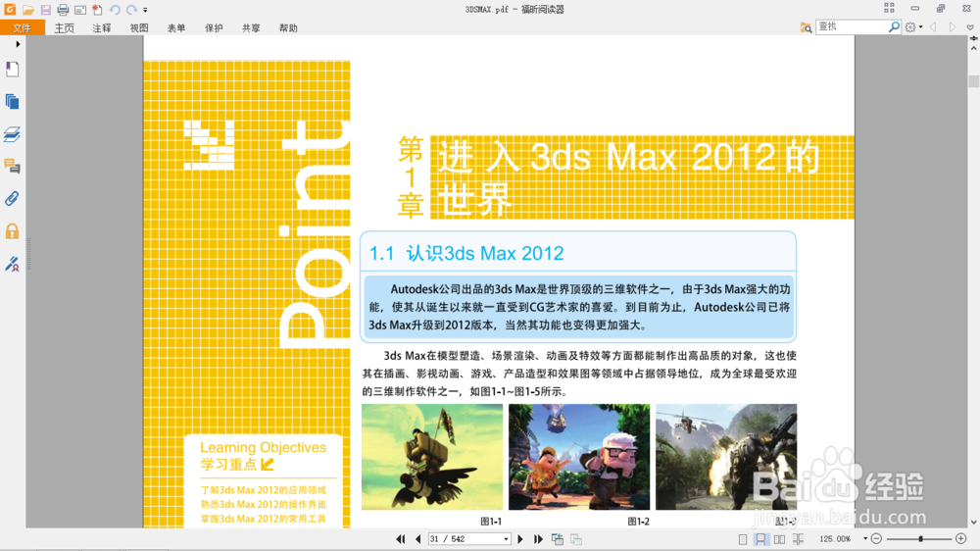Select facing pages view mode
The width and height of the screenshot is (980, 551).
coord(779,539)
